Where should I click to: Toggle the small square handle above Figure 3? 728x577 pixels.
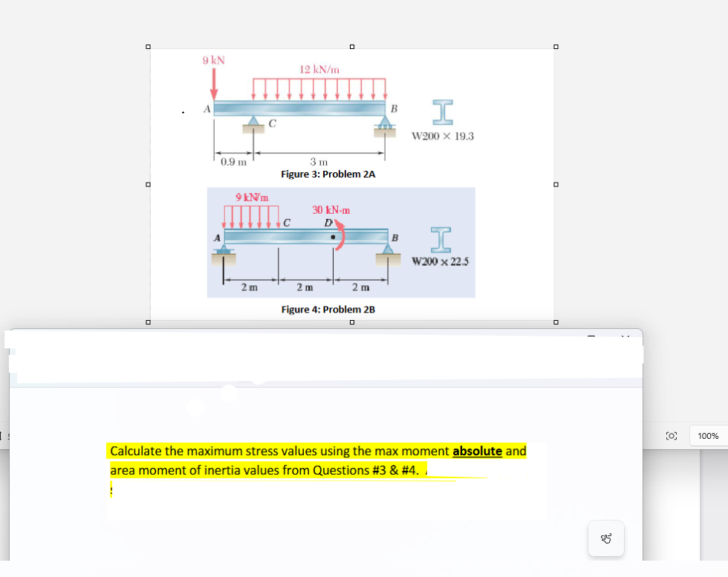(351, 46)
